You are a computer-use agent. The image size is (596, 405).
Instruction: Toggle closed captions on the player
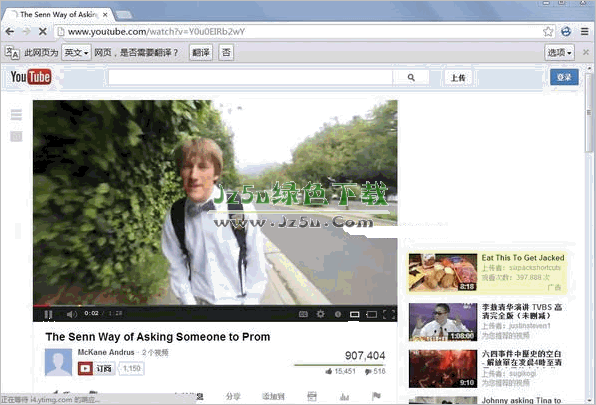tap(303, 314)
